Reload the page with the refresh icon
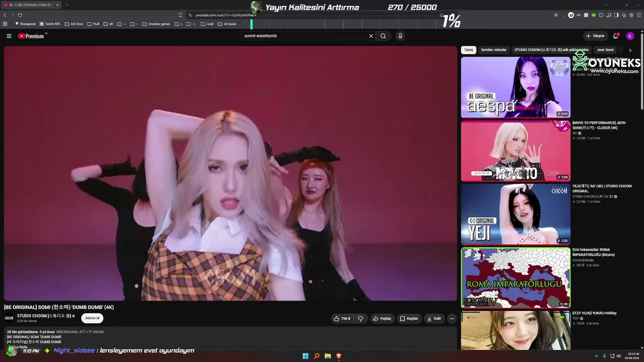Image resolution: width=644 pixels, height=362 pixels. [20, 15]
